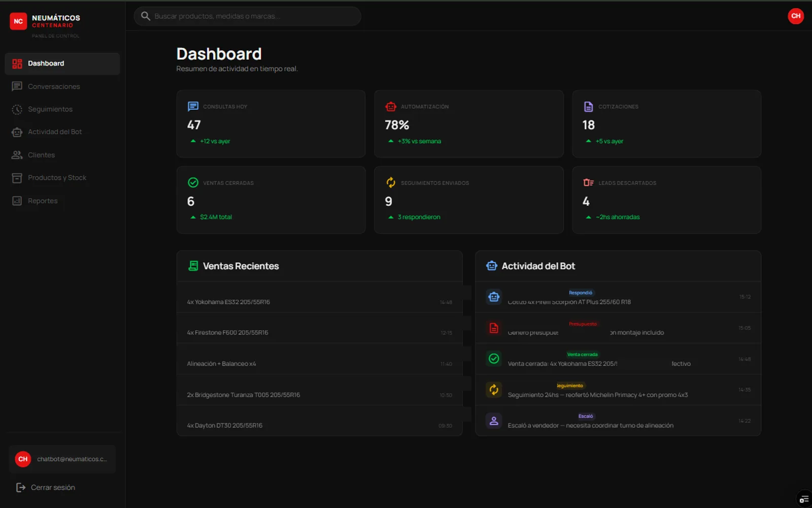
Task: Focus the product search field
Action: coord(247,16)
